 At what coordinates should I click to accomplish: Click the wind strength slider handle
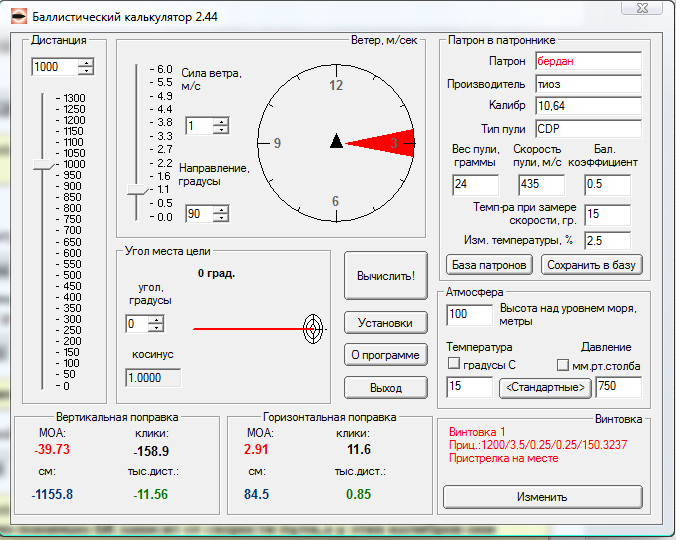click(135, 190)
